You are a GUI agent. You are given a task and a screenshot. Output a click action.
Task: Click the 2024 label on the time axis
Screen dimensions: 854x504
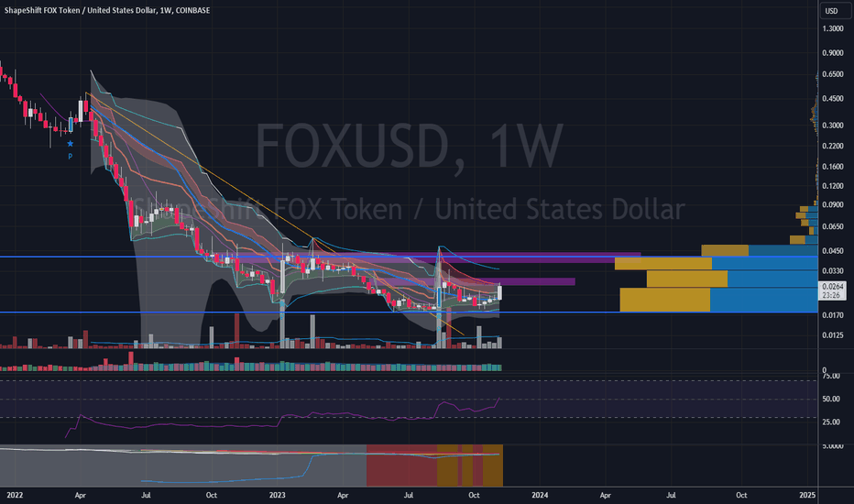[x=540, y=495]
